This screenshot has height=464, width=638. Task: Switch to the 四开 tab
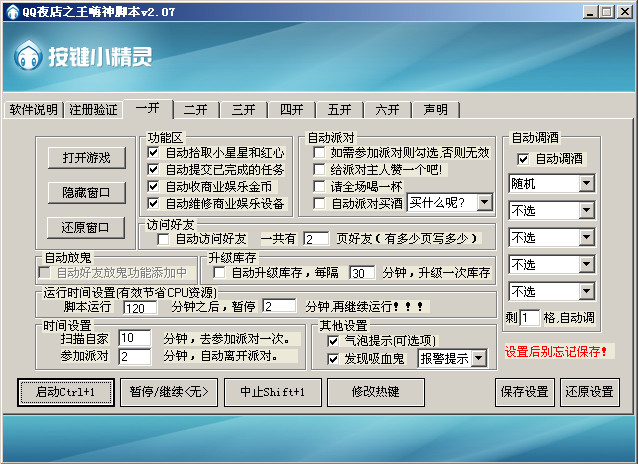coord(292,110)
